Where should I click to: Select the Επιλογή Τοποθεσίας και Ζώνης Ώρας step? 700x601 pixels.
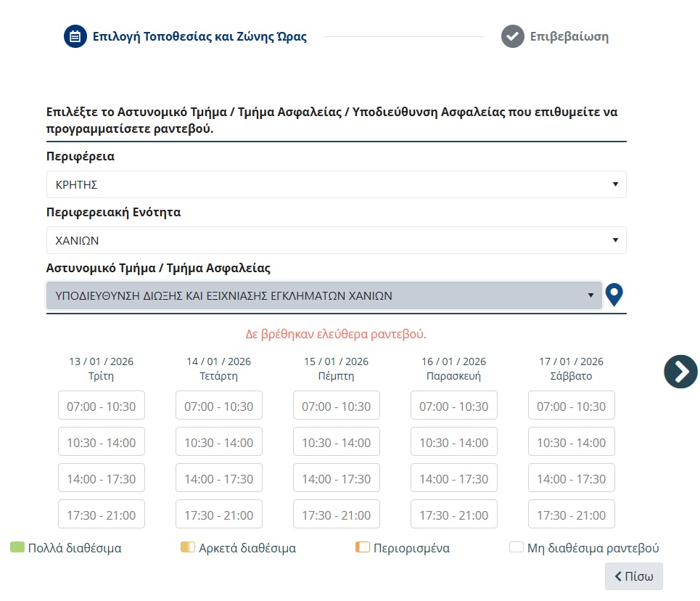pyautogui.click(x=199, y=36)
